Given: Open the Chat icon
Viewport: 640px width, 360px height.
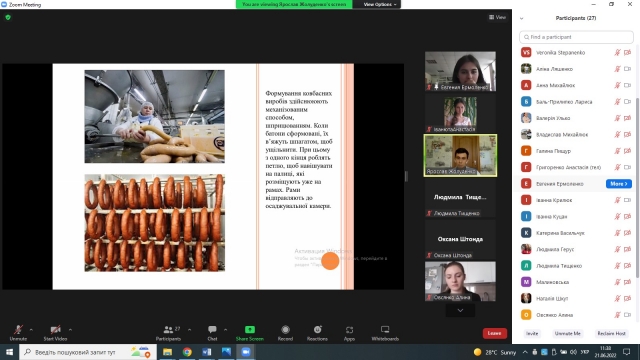Looking at the screenshot, I should click(212, 329).
